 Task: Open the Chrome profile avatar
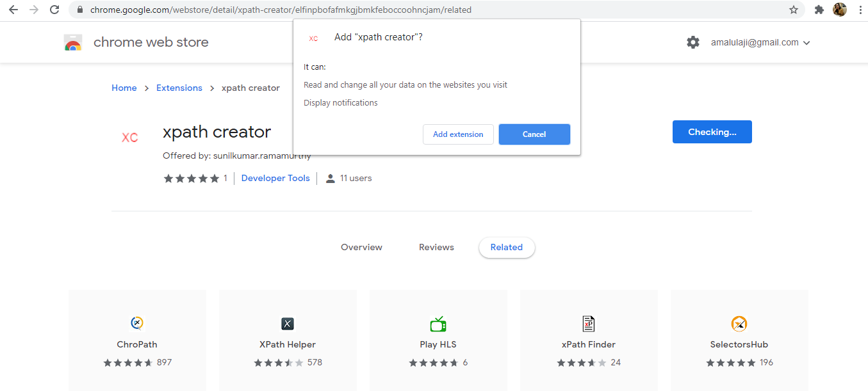(840, 10)
